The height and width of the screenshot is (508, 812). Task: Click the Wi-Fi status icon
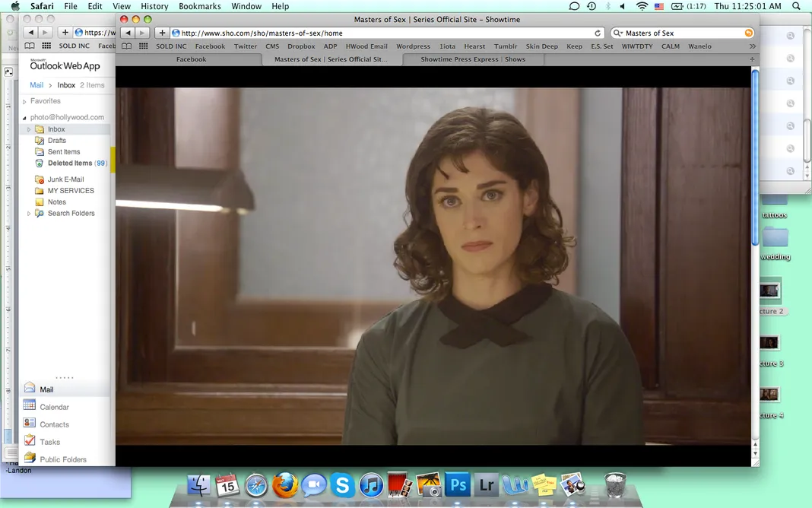pyautogui.click(x=642, y=6)
